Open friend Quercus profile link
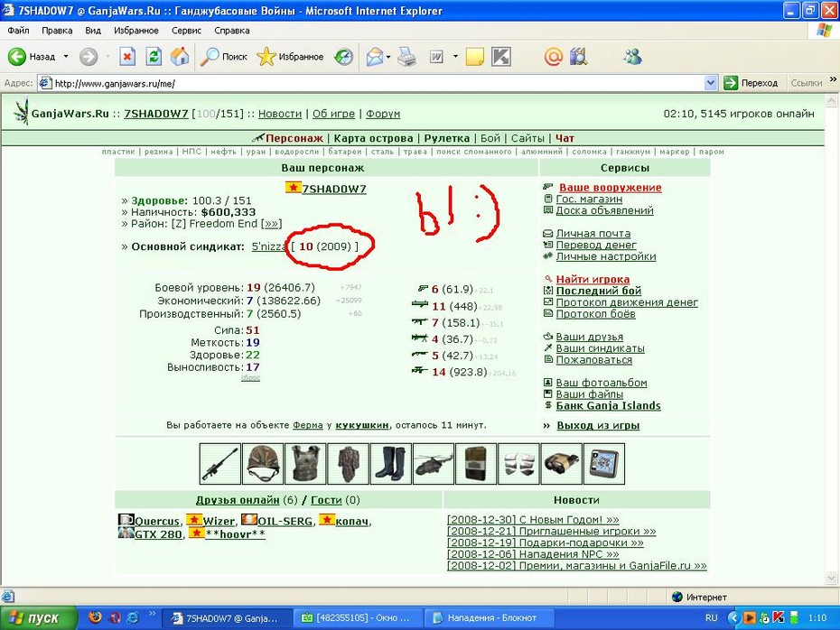Screen dimensions: 840x630 (157, 522)
